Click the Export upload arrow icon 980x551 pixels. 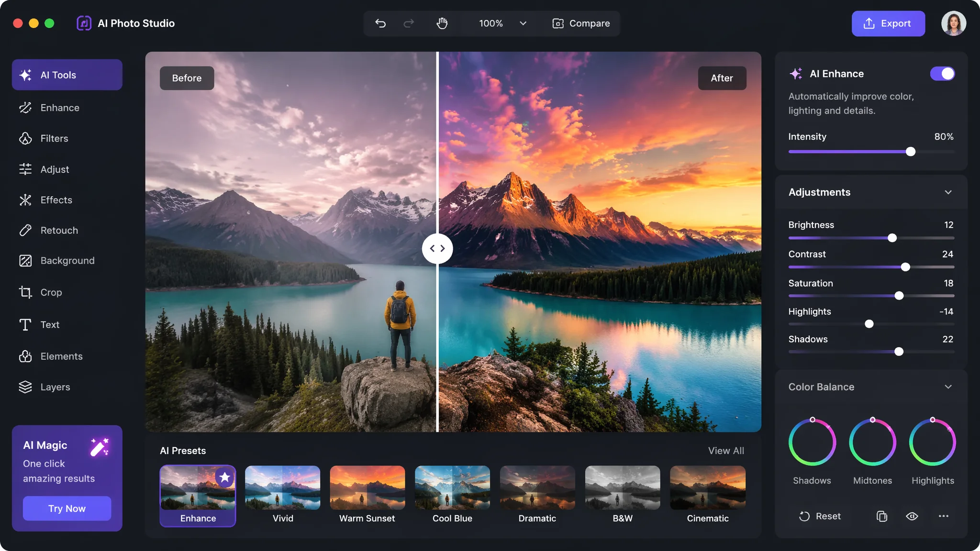pyautogui.click(x=869, y=23)
